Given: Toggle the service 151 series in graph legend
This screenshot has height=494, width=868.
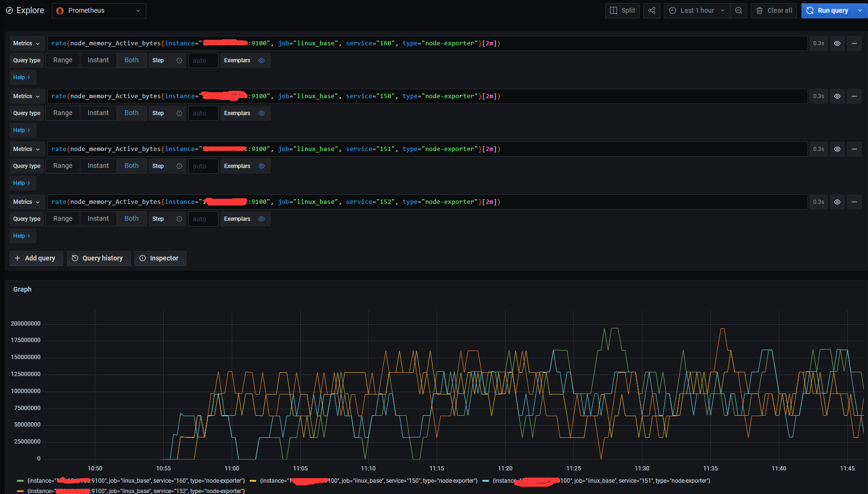Looking at the screenshot, I should [x=599, y=480].
